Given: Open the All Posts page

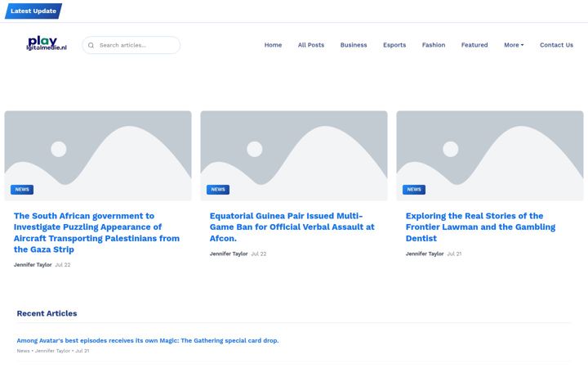Looking at the screenshot, I should tap(311, 45).
